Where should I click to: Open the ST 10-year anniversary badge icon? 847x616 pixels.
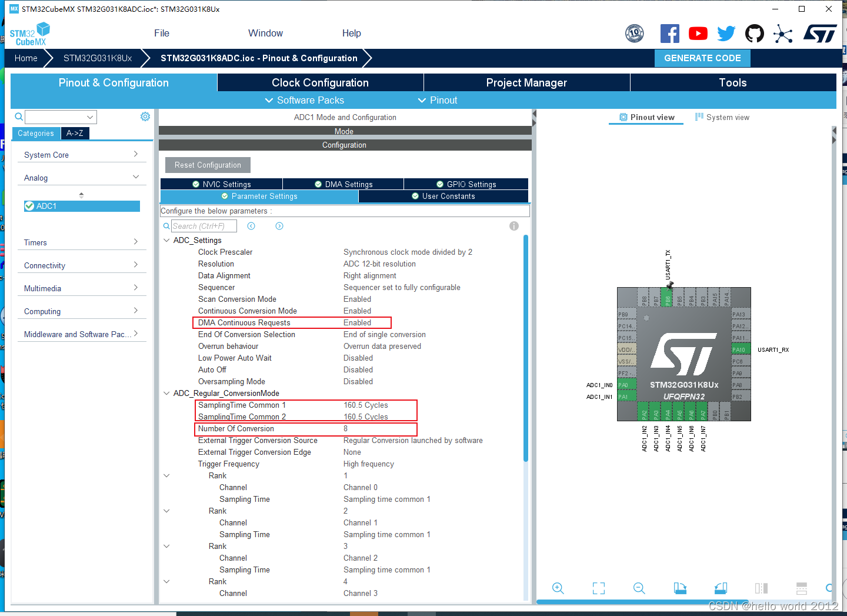[x=635, y=34]
